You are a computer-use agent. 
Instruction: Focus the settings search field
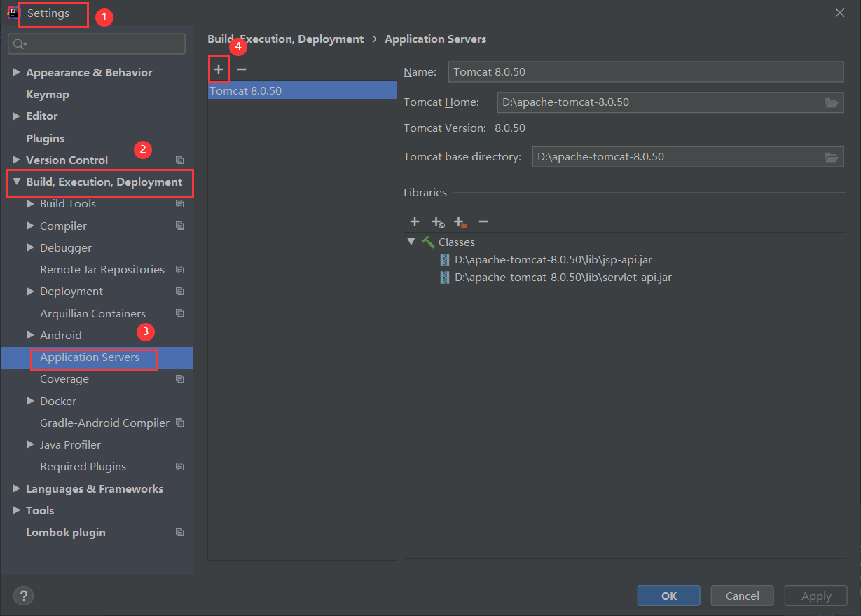(x=97, y=44)
